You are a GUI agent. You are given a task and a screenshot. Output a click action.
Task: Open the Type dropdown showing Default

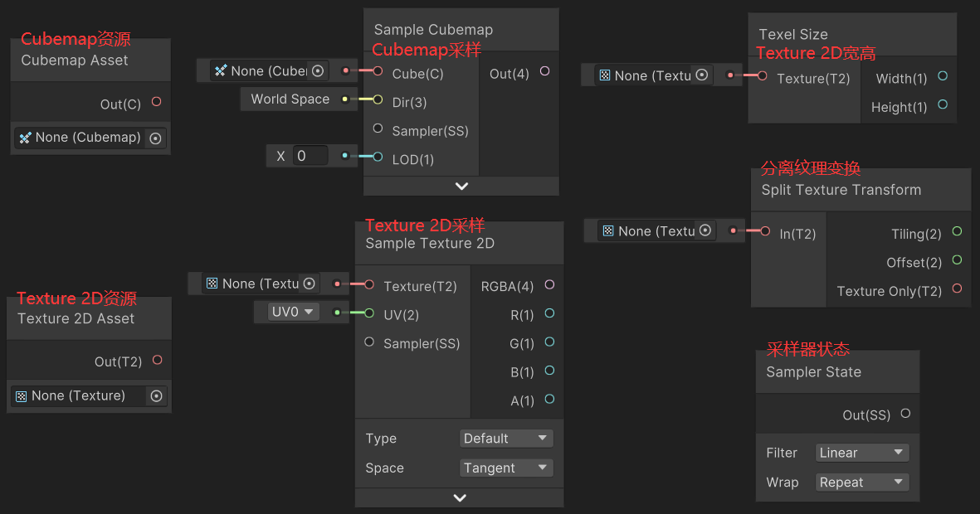coord(506,438)
